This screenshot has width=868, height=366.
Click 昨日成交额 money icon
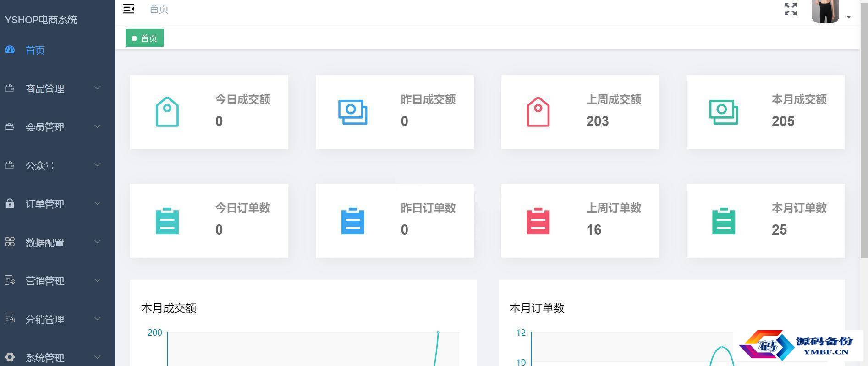[x=353, y=112]
